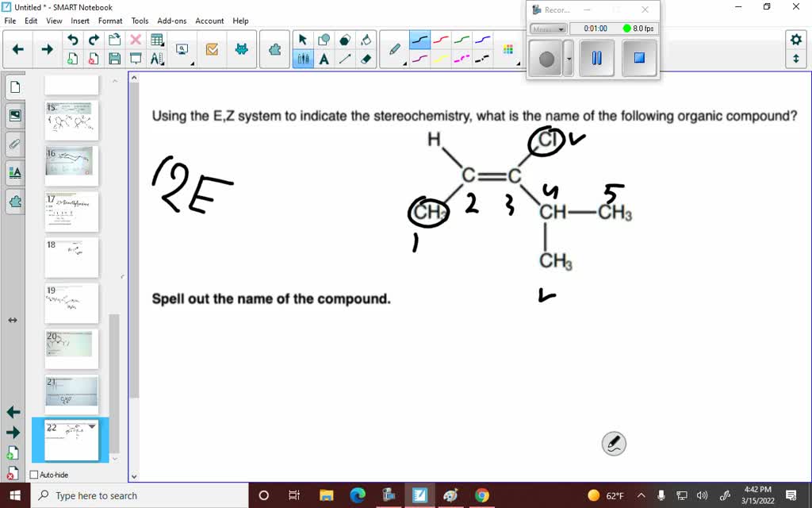Pause the screen recording

coord(596,58)
